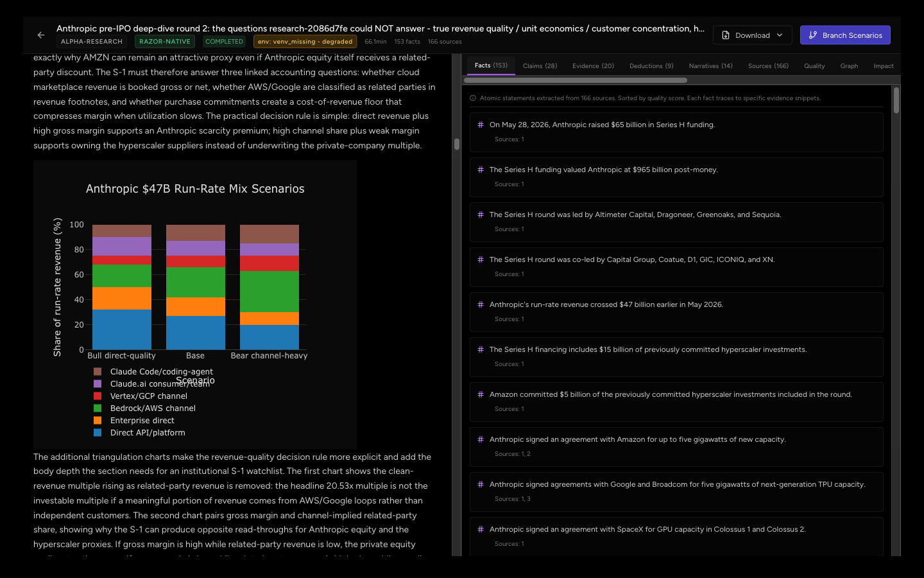
Task: Click hash icon for $15 billion hyperscaler fact
Action: point(481,349)
